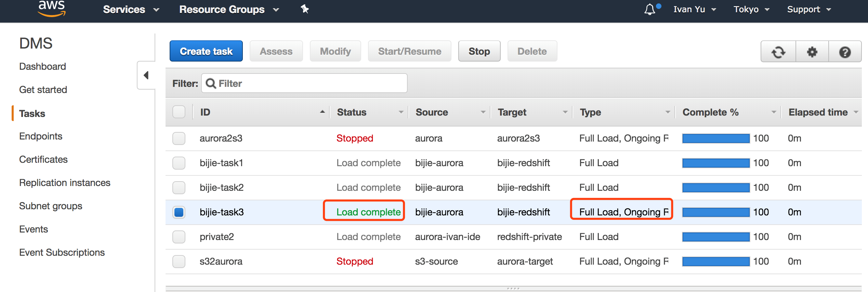Screen dimensions: 868x292
Task: Click the Create task button
Action: click(206, 51)
